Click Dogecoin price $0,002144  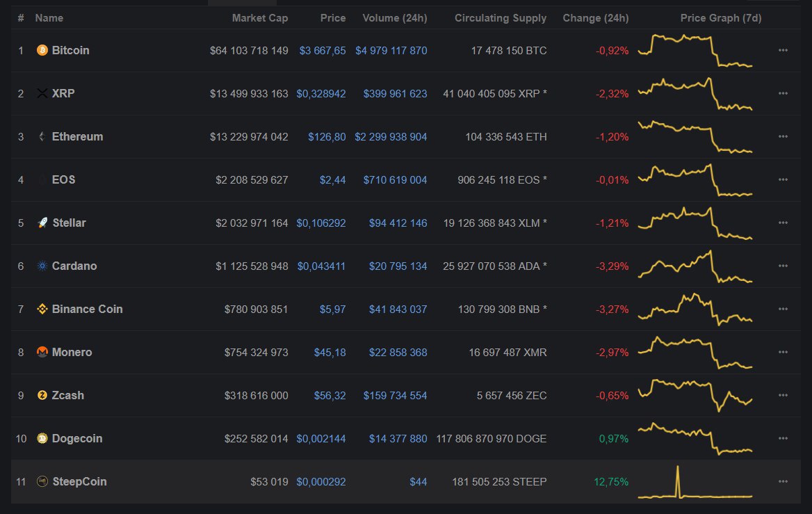pyautogui.click(x=321, y=438)
